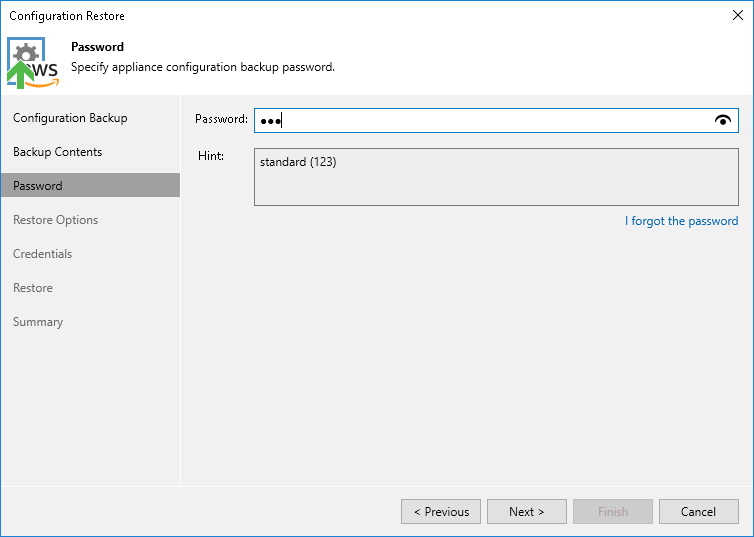Click the "Hint:" label
This screenshot has height=537, width=754.
click(x=210, y=156)
